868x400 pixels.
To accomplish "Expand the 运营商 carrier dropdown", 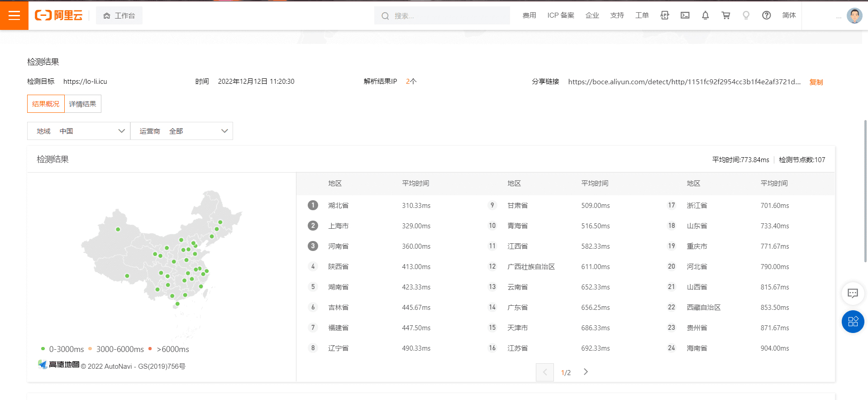I will coord(181,131).
